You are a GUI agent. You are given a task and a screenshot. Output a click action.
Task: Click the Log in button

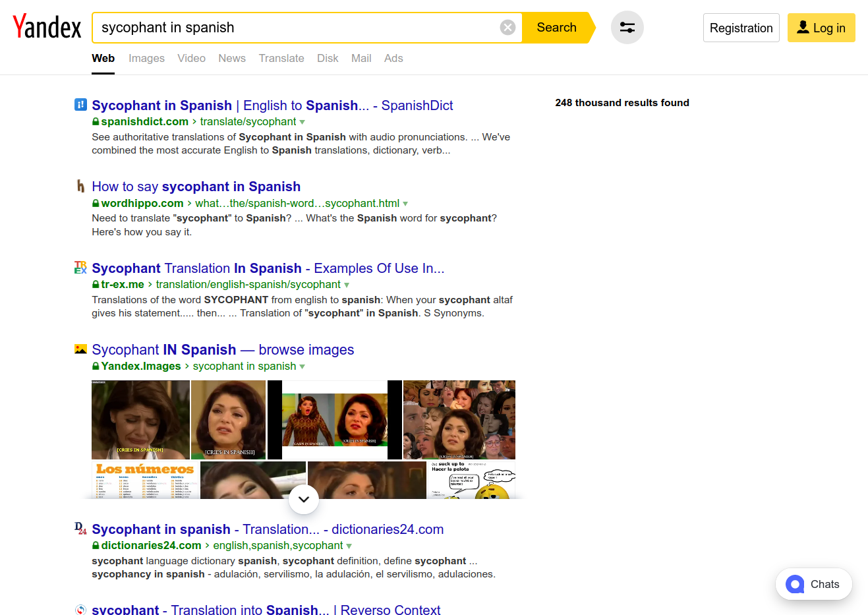tap(821, 28)
